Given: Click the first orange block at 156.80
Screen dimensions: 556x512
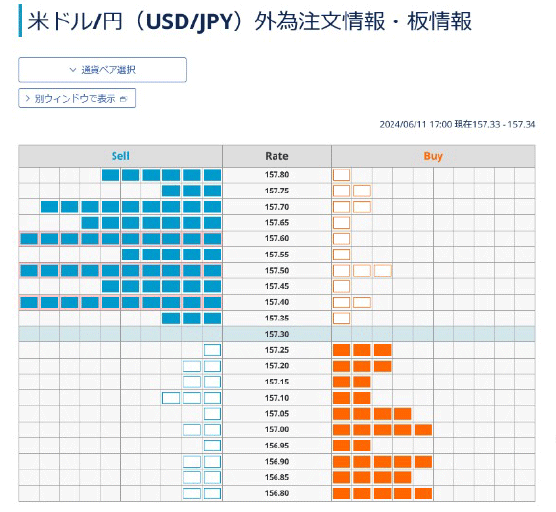Looking at the screenshot, I should (x=341, y=493).
